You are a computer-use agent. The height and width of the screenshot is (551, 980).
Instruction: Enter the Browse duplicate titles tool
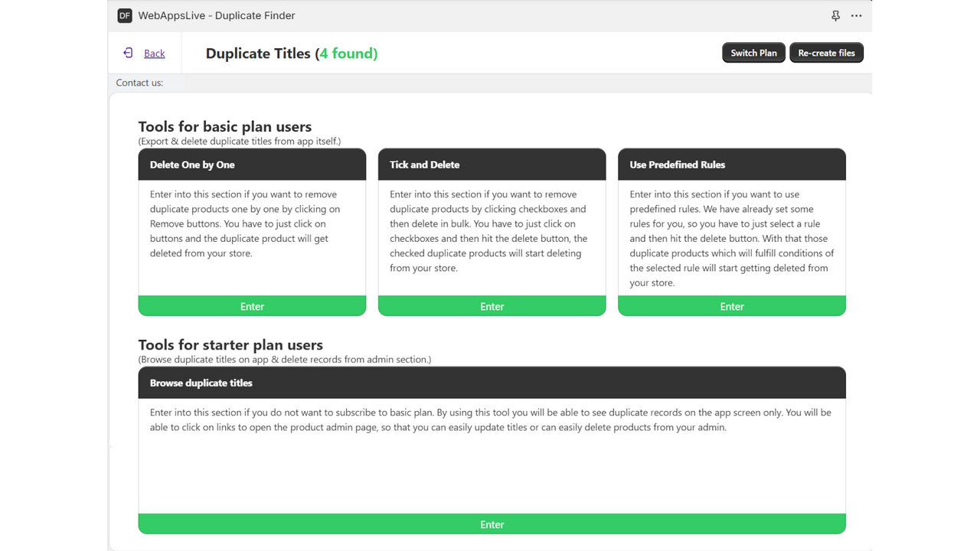[x=492, y=524]
